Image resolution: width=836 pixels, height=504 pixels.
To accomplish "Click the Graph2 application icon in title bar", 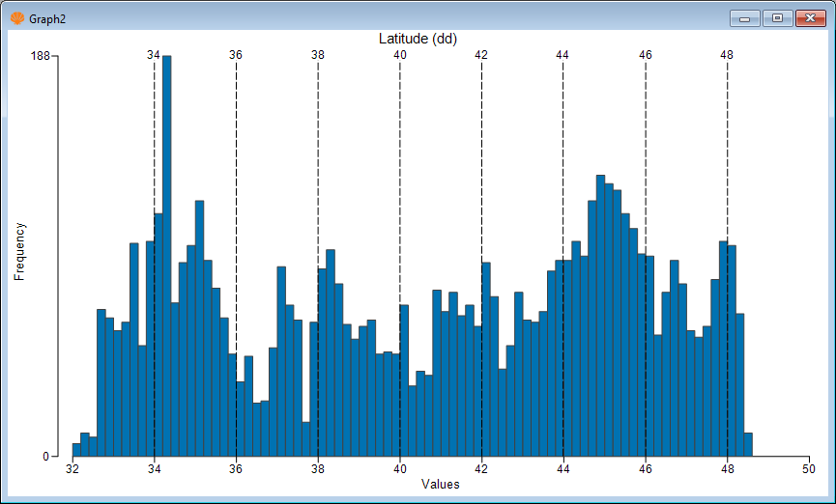I will pyautogui.click(x=16, y=18).
